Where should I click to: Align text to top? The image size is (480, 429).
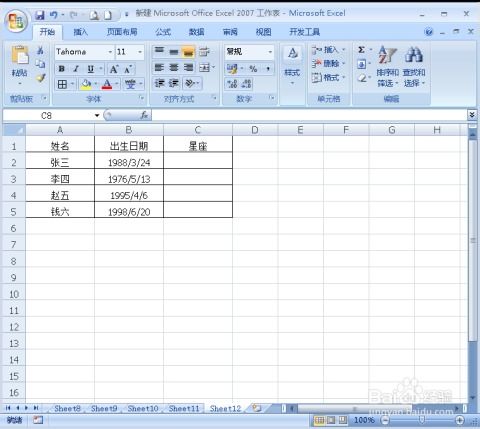[159, 51]
